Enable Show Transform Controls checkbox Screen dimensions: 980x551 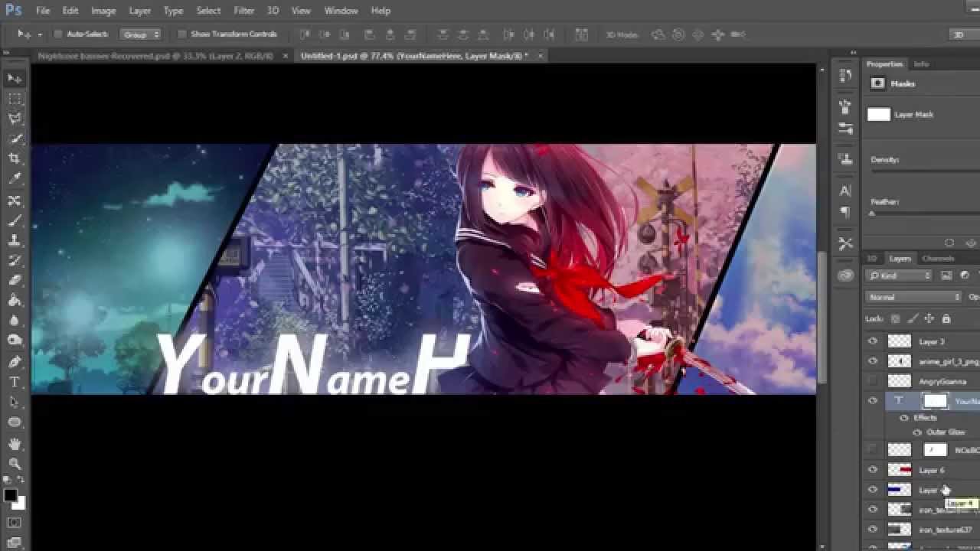[181, 34]
